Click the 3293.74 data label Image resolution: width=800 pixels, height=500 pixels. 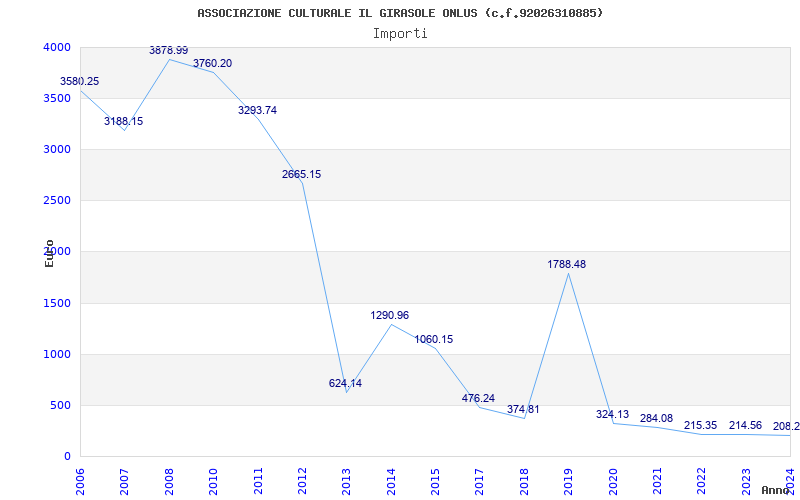258,110
